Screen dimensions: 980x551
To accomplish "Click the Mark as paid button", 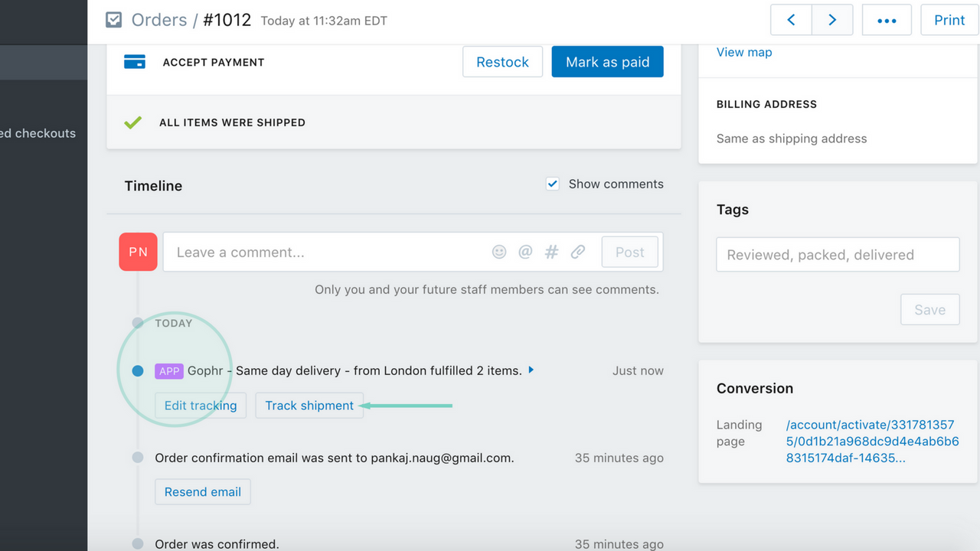I will [607, 61].
